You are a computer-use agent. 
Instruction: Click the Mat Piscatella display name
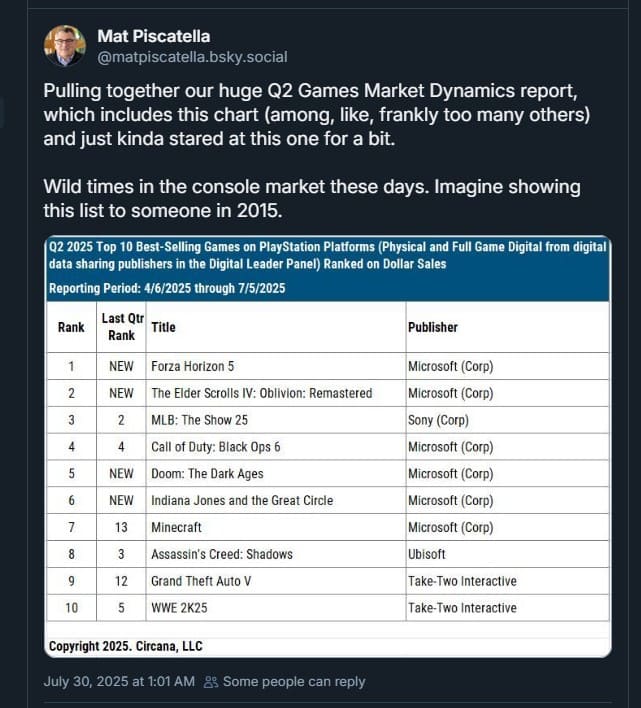click(x=153, y=36)
